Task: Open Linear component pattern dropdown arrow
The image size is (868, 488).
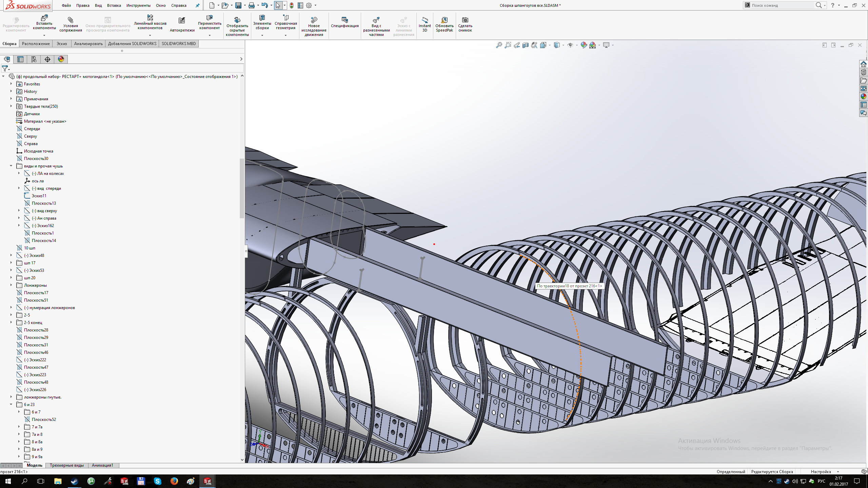Action: tap(150, 35)
